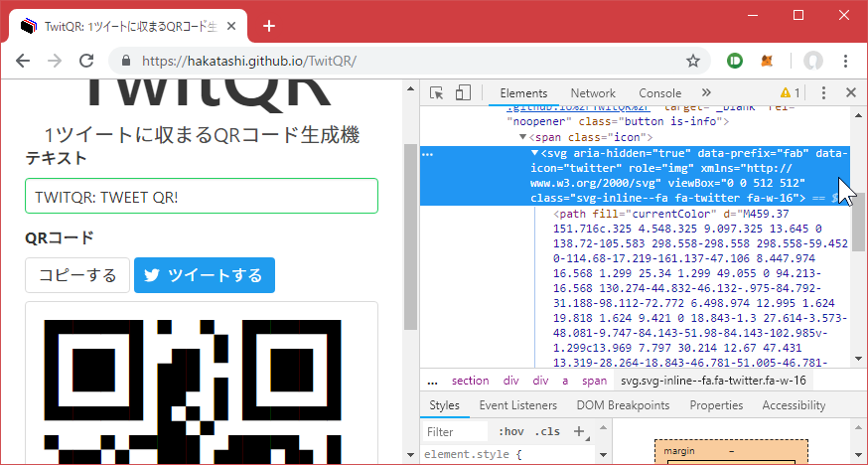Switch to the Network panel tab
This screenshot has width=868, height=465.
pyautogui.click(x=593, y=93)
